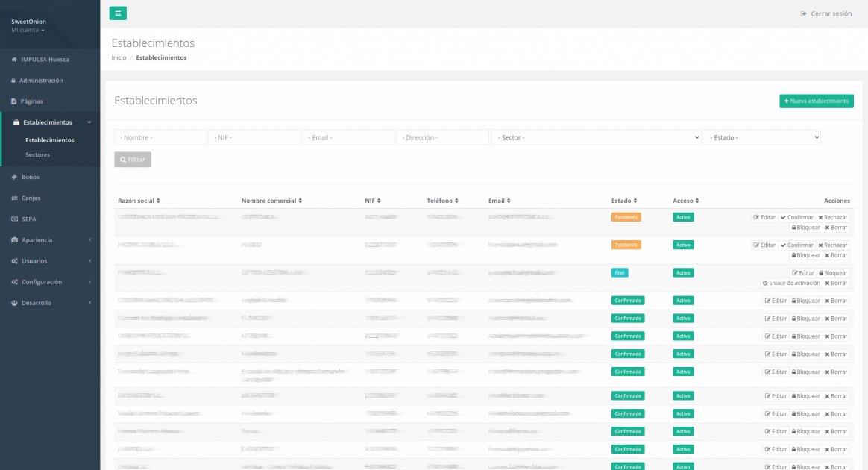
Task: Open Apariencia via its camera icon
Action: (16, 239)
